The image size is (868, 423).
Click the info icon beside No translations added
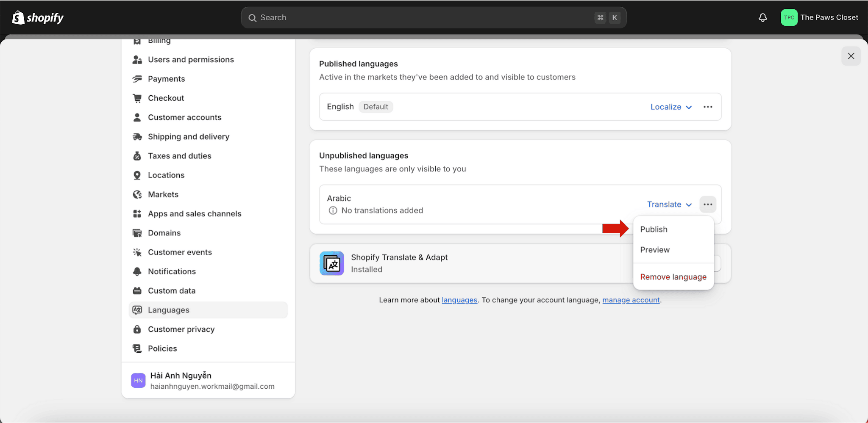(333, 210)
